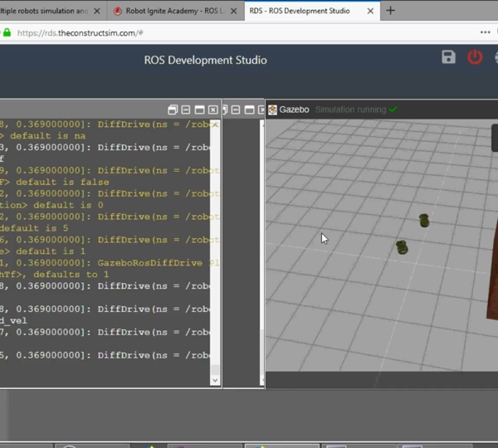Close the terminal panel

pyautogui.click(x=213, y=110)
